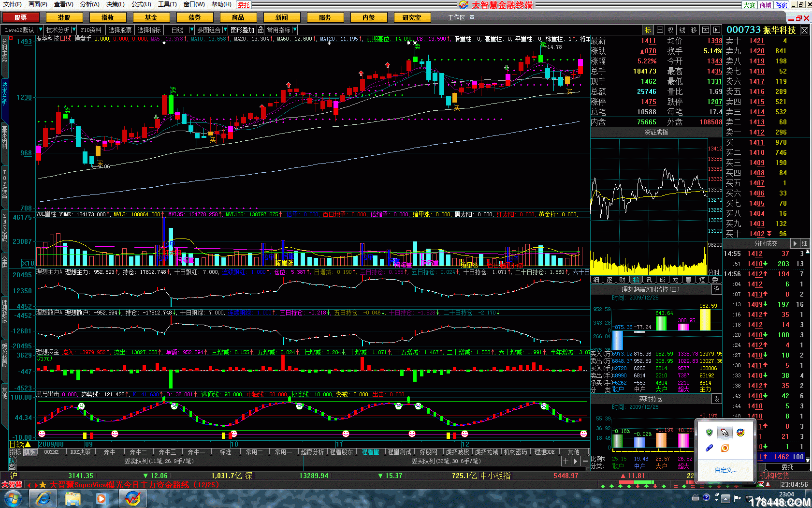The width and height of the screenshot is (812, 508).
Task: Expand the Level2默认 dropdown arrow
Action: click(x=40, y=30)
